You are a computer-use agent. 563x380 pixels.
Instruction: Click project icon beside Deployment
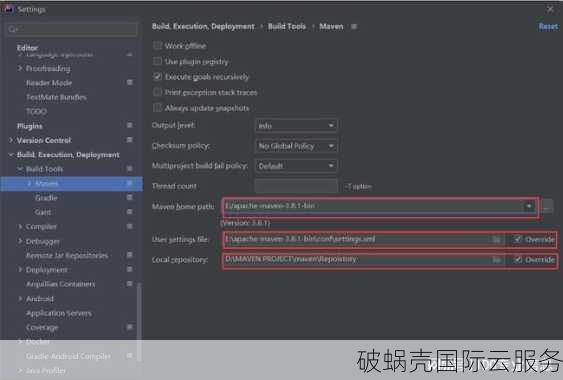pos(130,269)
